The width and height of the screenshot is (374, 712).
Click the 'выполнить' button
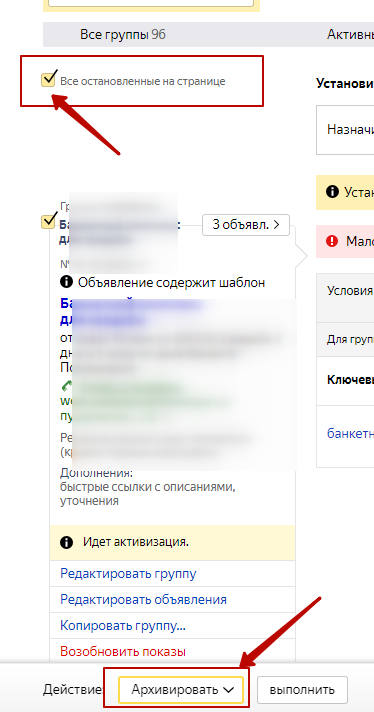click(302, 690)
